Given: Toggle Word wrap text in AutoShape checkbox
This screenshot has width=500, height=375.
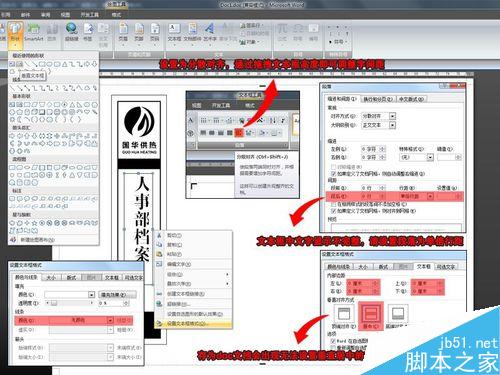Looking at the screenshot, I should 333,341.
